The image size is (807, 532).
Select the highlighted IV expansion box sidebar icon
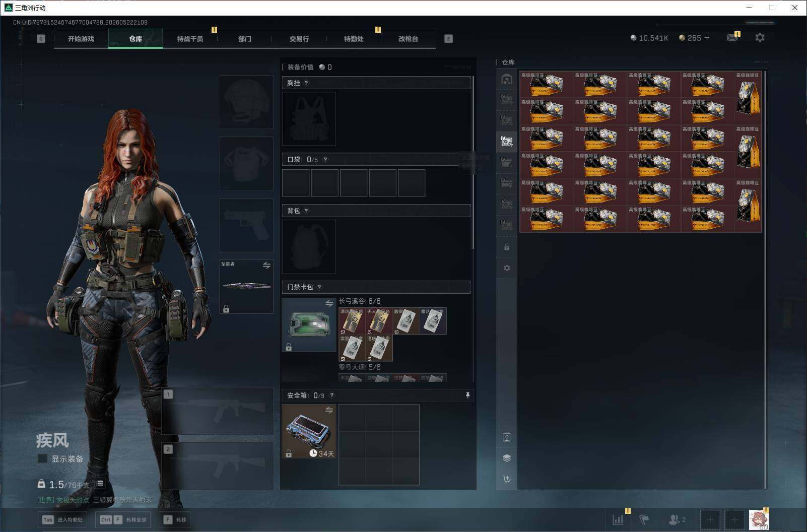[507, 141]
